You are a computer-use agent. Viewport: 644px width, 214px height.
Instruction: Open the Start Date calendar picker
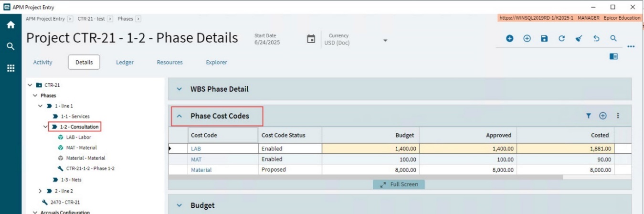click(311, 39)
